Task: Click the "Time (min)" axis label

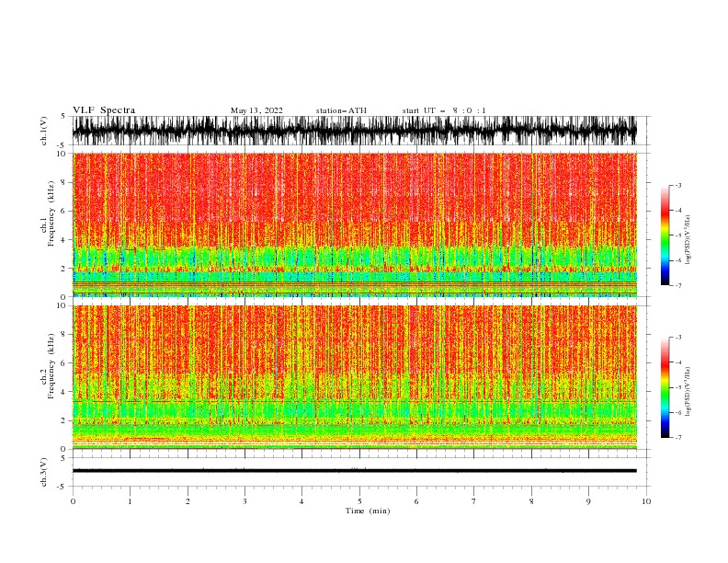Action: coord(368,511)
